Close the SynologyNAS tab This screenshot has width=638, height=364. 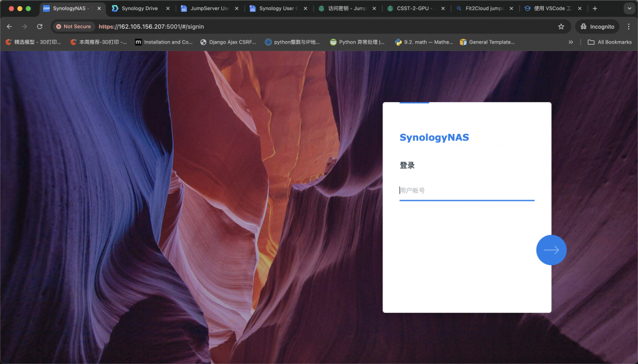(x=99, y=9)
